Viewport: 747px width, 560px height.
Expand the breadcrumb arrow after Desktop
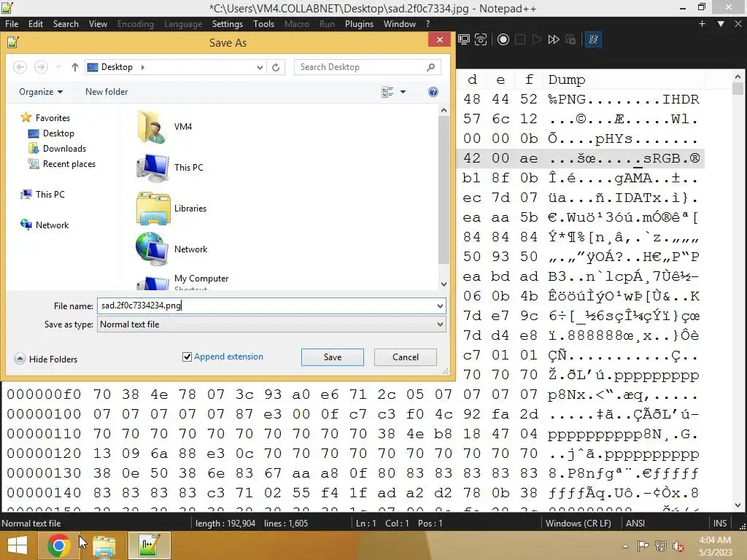pyautogui.click(x=142, y=67)
